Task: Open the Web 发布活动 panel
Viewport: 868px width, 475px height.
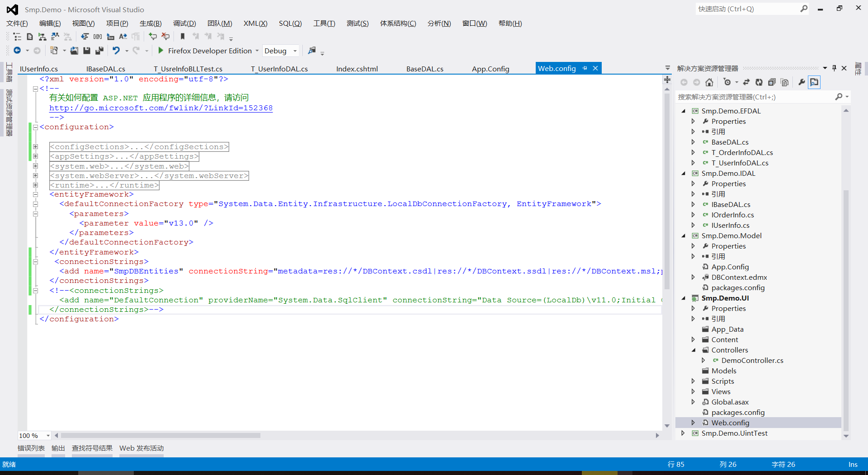Action: [x=142, y=448]
